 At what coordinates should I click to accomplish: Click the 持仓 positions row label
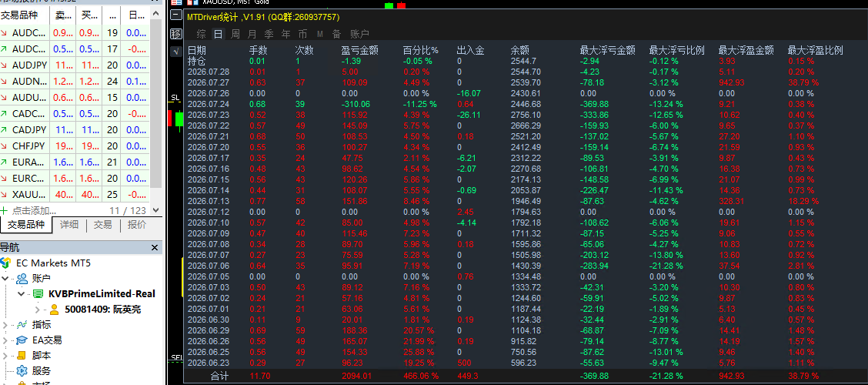[x=196, y=60]
